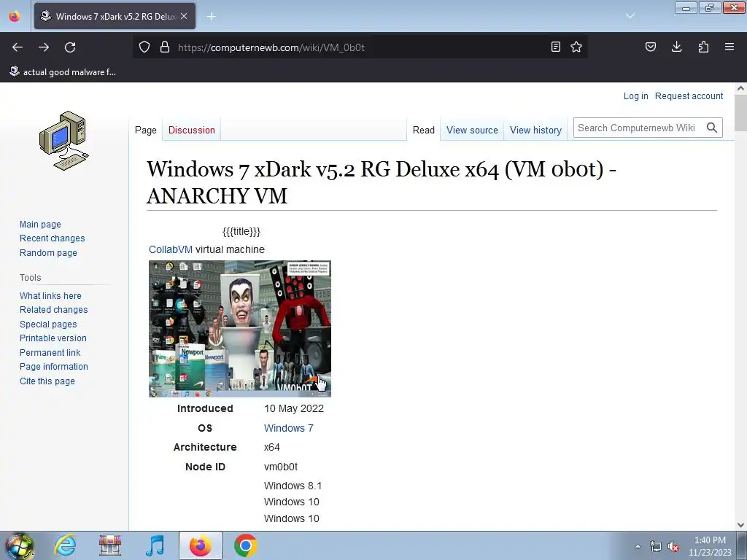Screen dimensions: 747x560
Task: Go forward with the arrow button
Action: pyautogui.click(x=44, y=47)
